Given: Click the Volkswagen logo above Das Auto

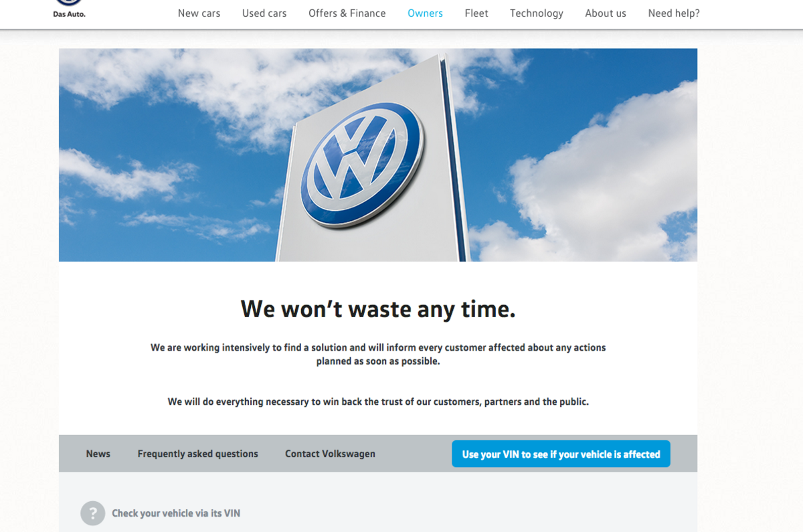Looking at the screenshot, I should tap(68, 3).
